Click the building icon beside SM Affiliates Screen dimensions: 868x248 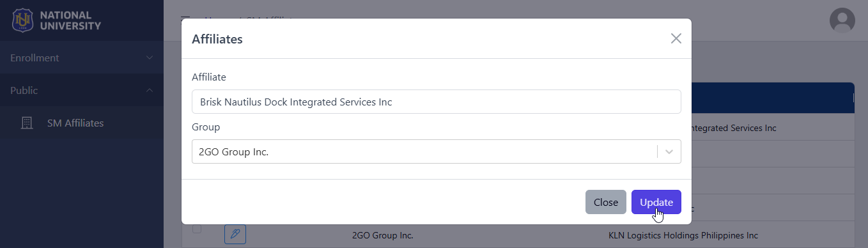coord(27,123)
